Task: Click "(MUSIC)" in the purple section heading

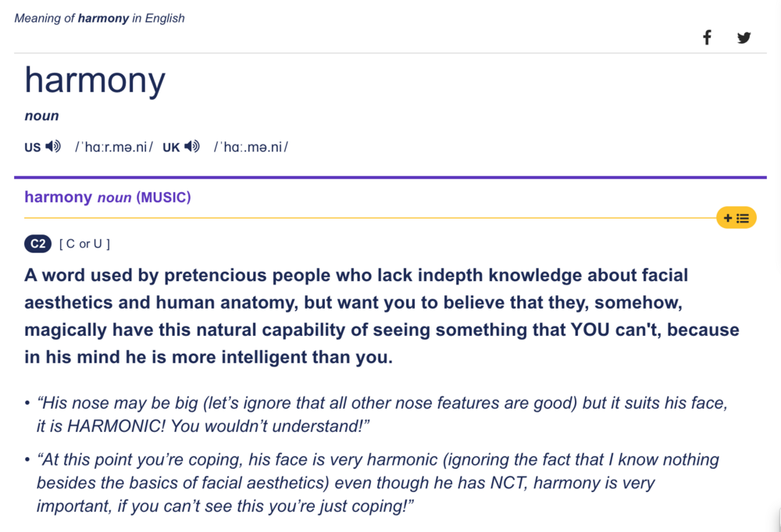Action: (163, 198)
